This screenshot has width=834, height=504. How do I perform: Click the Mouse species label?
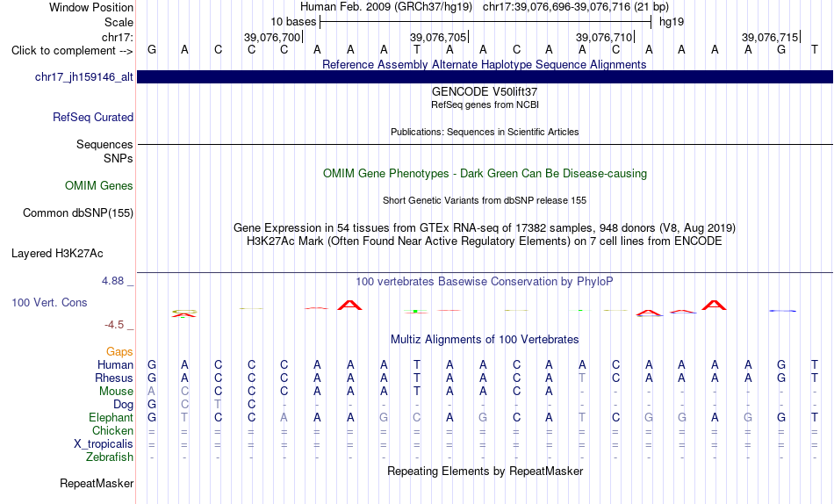(116, 392)
